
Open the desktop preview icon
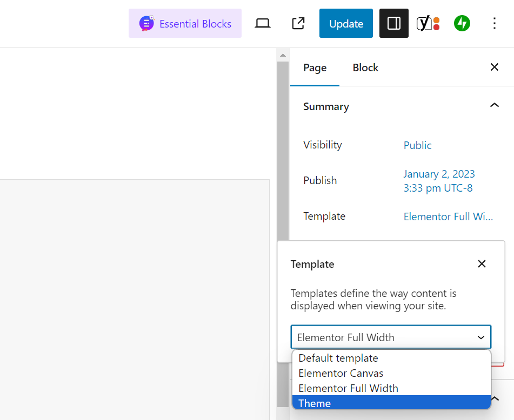263,23
